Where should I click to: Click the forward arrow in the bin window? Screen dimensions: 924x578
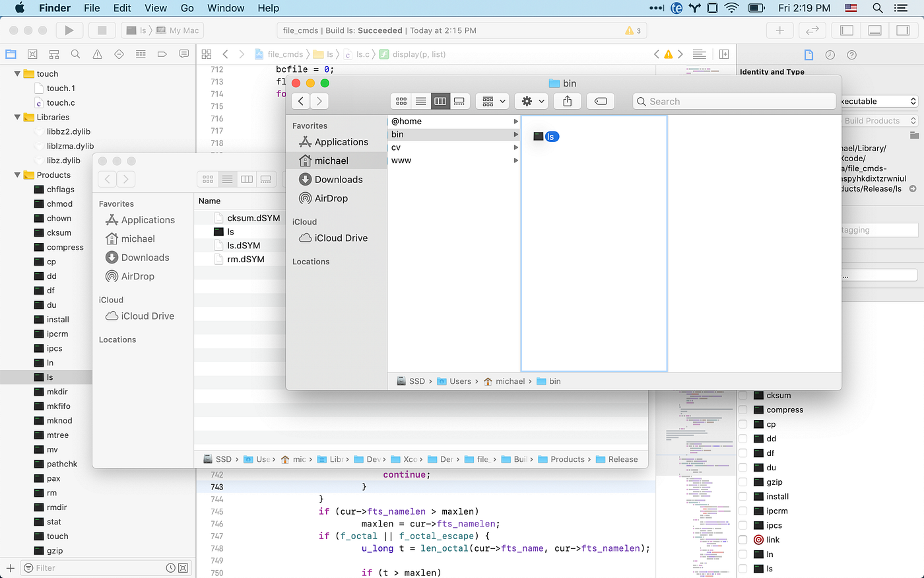pyautogui.click(x=319, y=101)
